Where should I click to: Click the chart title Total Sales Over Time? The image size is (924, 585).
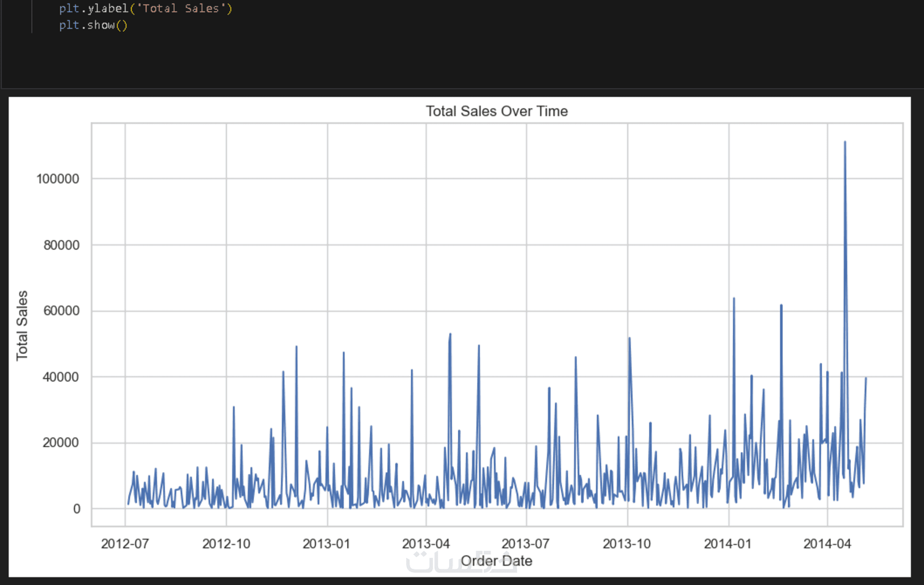(496, 111)
